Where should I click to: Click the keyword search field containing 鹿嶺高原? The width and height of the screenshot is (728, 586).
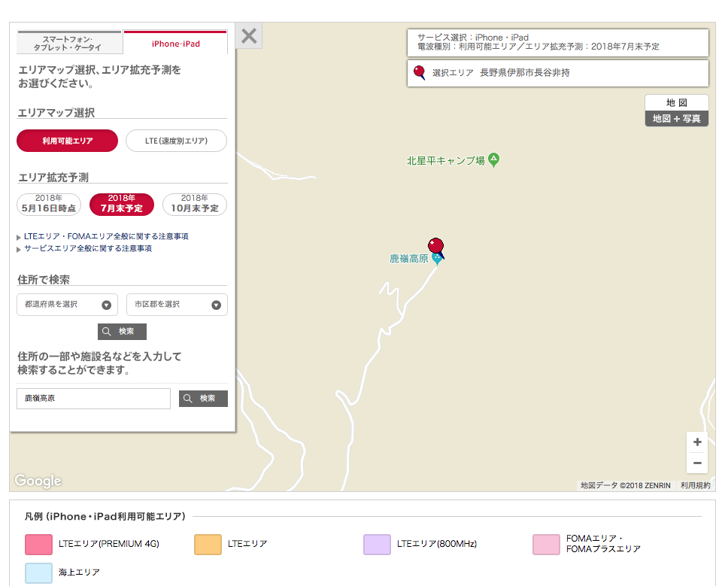click(x=94, y=399)
